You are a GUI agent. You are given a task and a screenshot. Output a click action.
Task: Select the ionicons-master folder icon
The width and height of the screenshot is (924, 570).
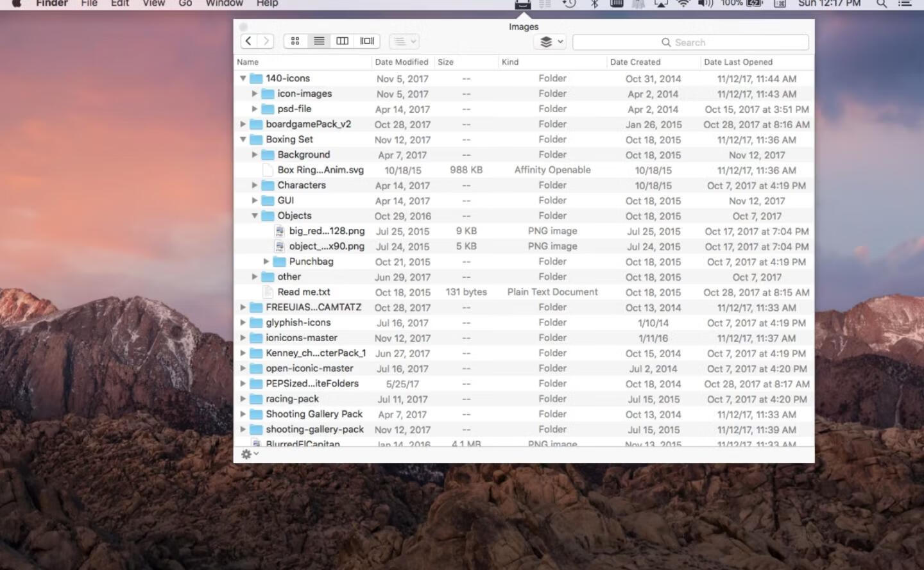tap(256, 338)
